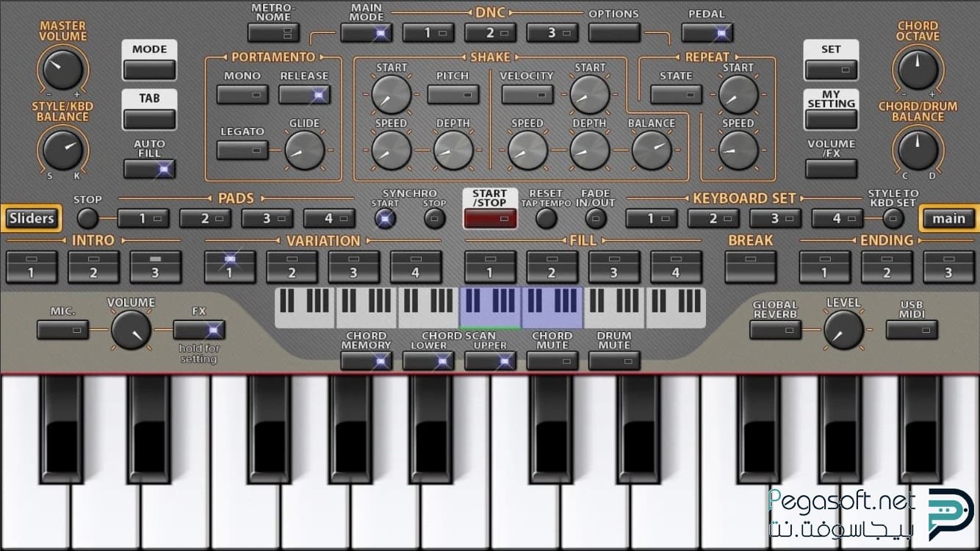980x551 pixels.
Task: Click the Break button
Action: [750, 267]
